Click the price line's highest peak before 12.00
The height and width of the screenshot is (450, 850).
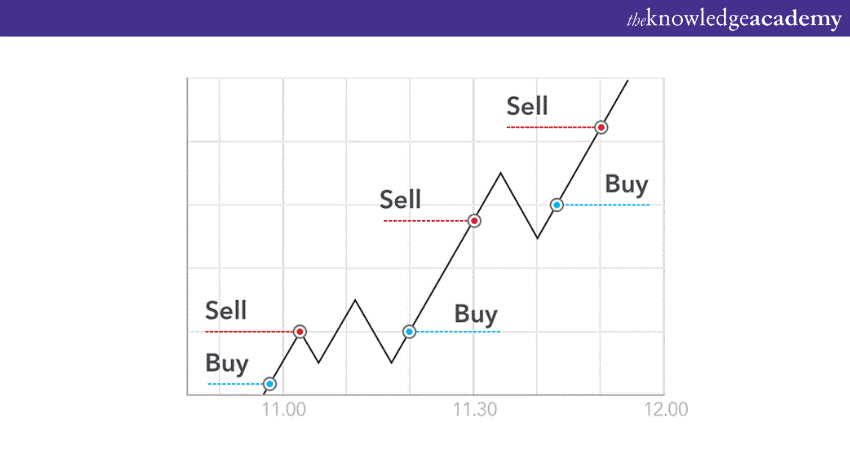click(500, 173)
